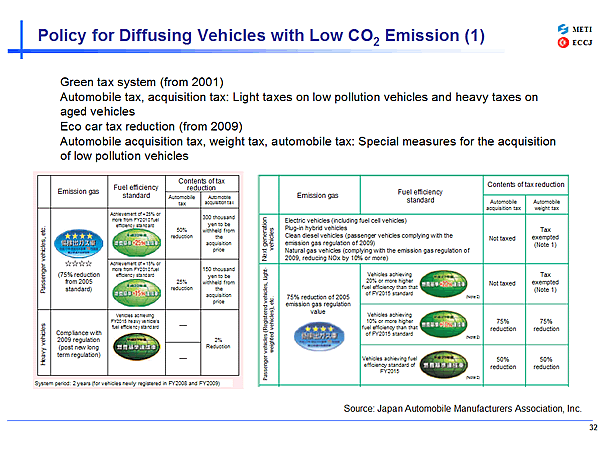Click the '25% reduction' cell in left table

[182, 285]
